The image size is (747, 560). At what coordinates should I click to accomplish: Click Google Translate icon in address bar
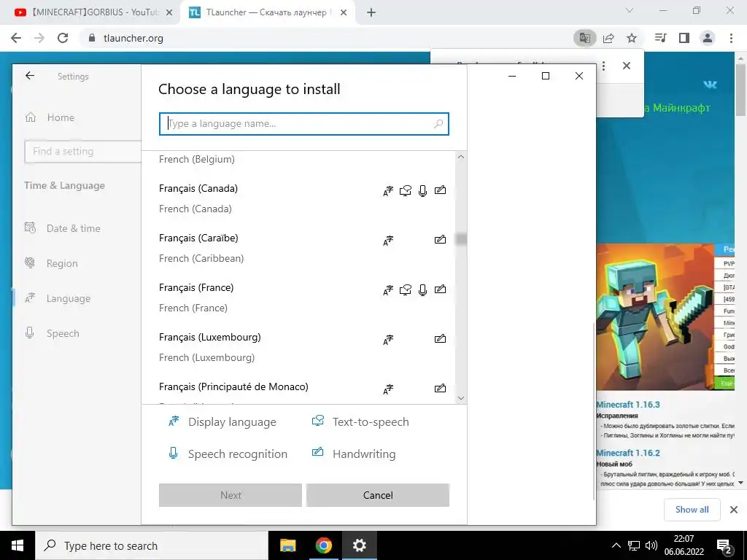click(x=584, y=38)
